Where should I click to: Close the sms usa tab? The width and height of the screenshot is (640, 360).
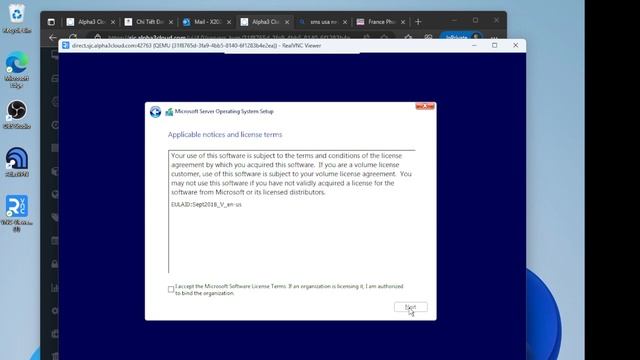point(344,22)
